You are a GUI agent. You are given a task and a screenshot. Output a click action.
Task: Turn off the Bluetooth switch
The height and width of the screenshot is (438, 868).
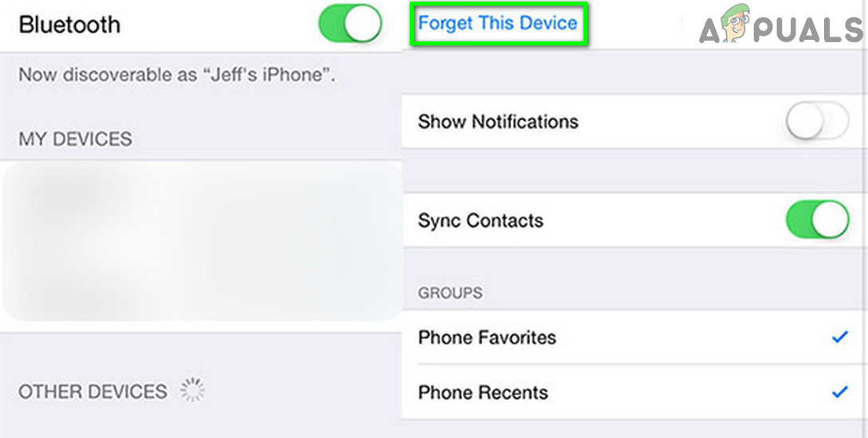click(351, 25)
